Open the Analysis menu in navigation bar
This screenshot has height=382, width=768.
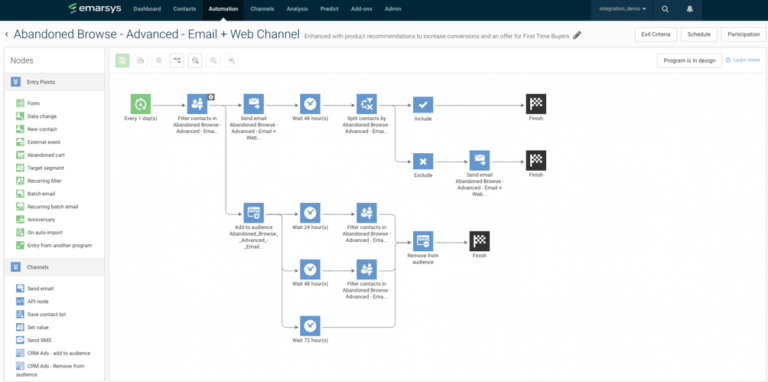pos(297,9)
